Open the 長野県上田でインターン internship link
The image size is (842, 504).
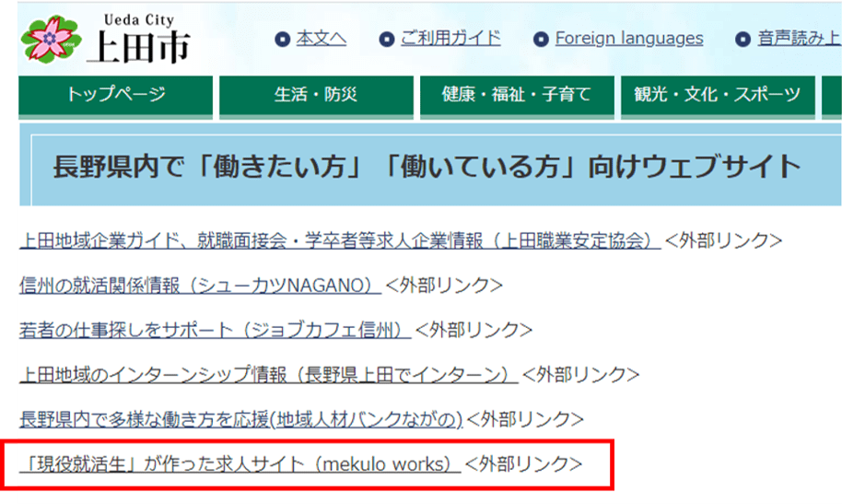pos(268,375)
